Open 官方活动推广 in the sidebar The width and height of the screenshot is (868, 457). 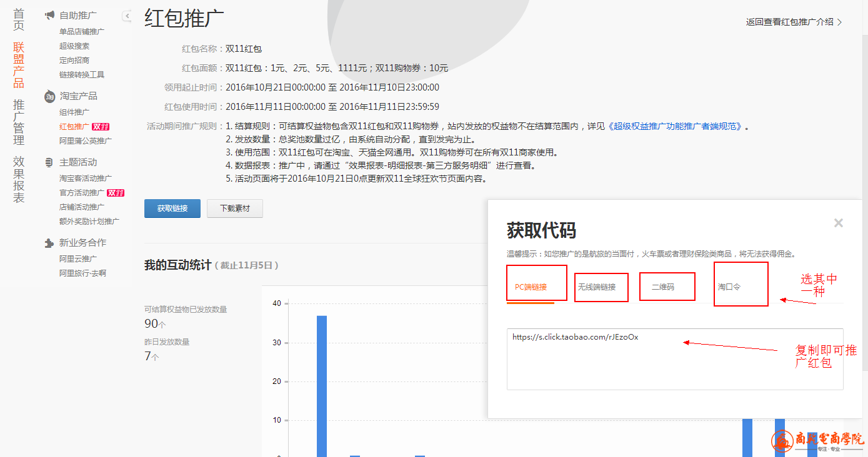pos(82,192)
